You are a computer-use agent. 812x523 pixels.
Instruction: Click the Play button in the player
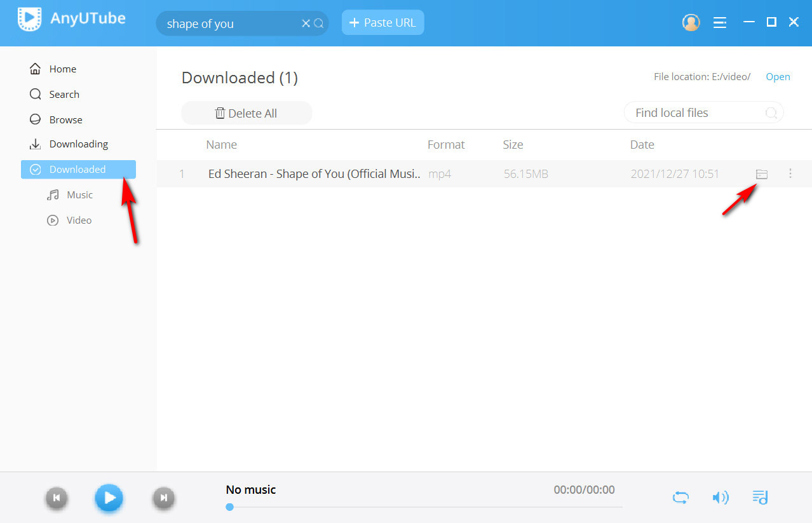(x=109, y=498)
